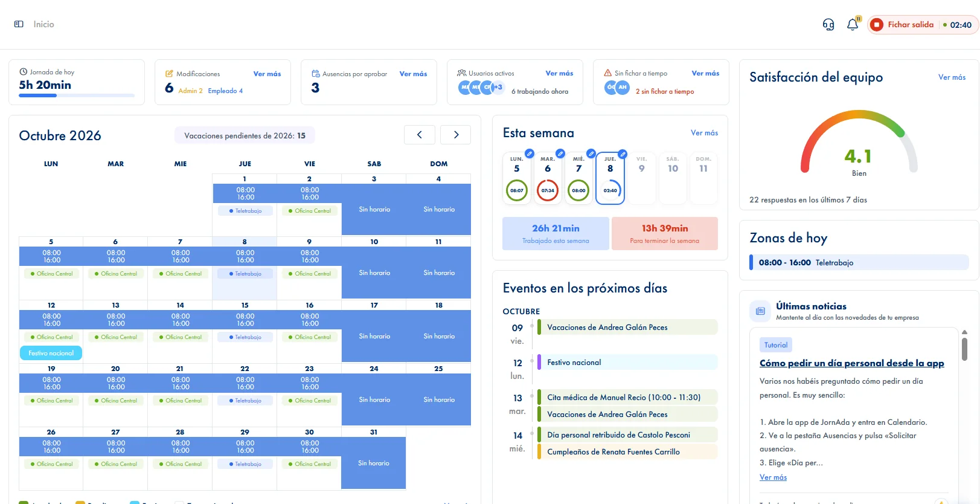This screenshot has width=980, height=504.
Task: Click the Inicio breadcrumb
Action: pyautogui.click(x=43, y=24)
